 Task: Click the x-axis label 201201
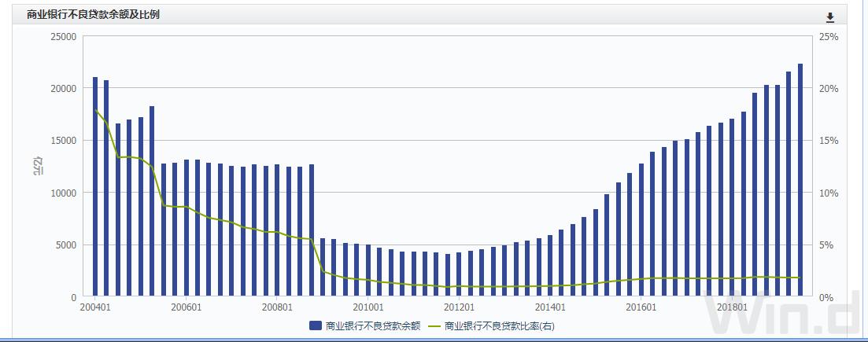tap(460, 307)
